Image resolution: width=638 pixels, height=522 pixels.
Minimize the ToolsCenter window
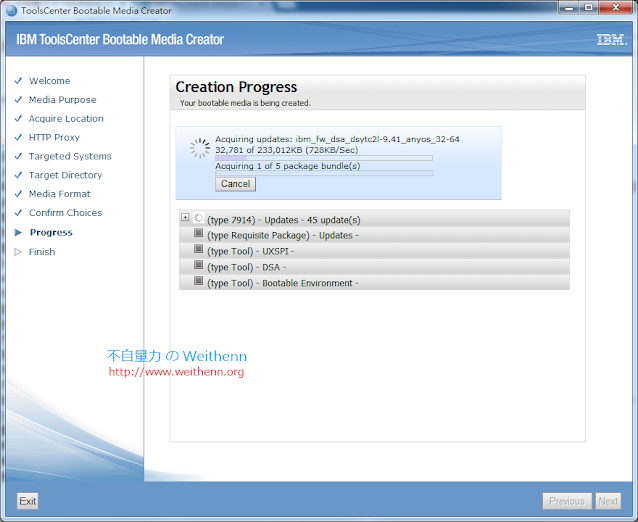(569, 7)
